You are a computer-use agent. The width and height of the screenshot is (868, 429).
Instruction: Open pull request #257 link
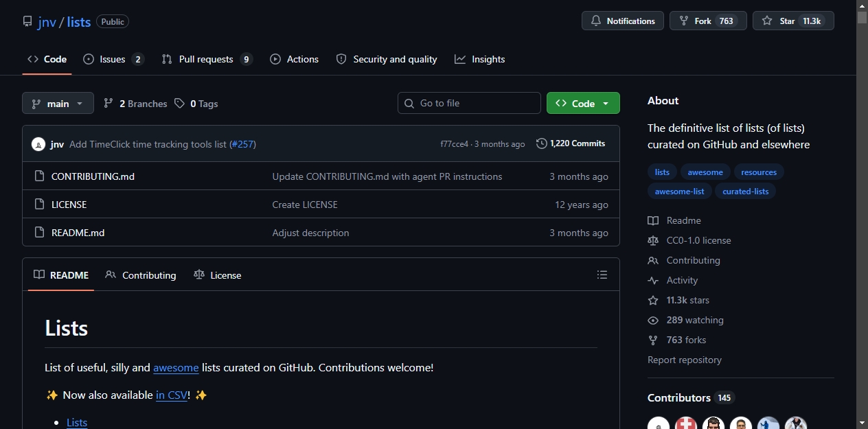(242, 144)
